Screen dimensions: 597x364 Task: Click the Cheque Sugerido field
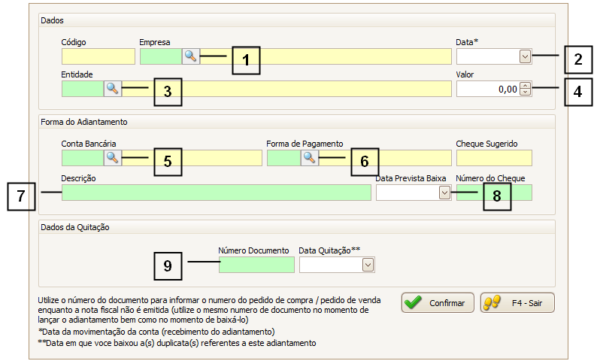point(493,158)
